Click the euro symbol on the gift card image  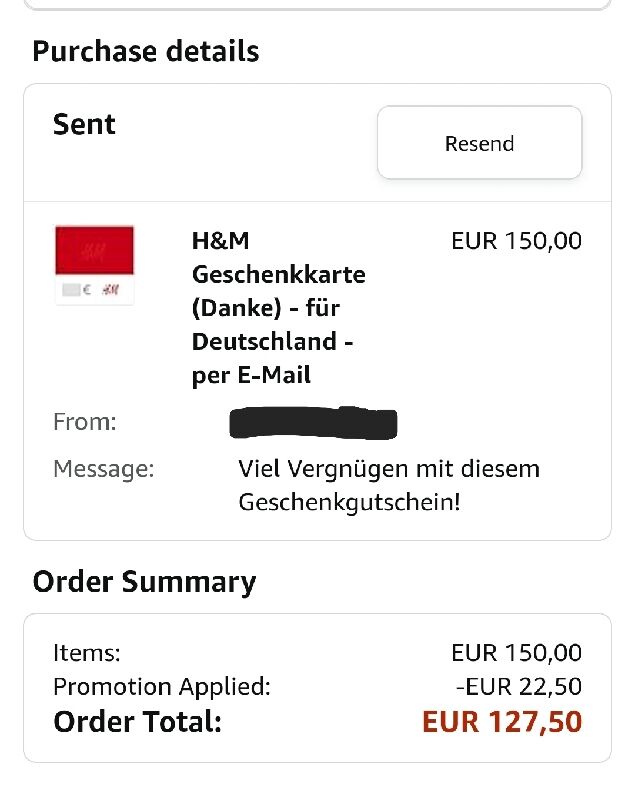(87, 290)
